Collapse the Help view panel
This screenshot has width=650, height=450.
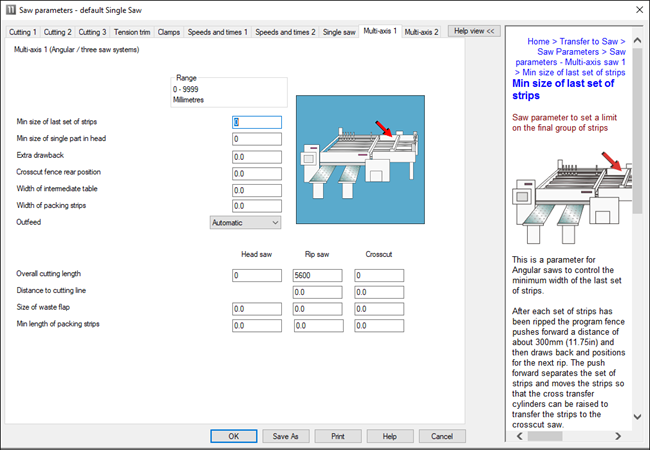coord(475,32)
